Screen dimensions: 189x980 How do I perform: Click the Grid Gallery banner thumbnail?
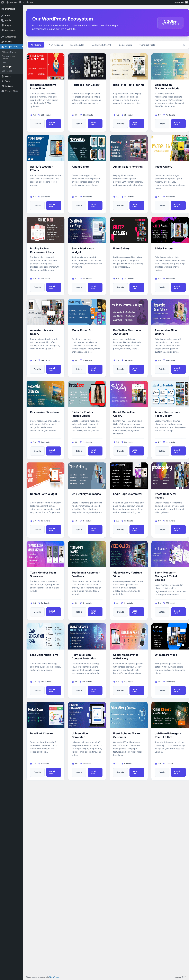87,476
